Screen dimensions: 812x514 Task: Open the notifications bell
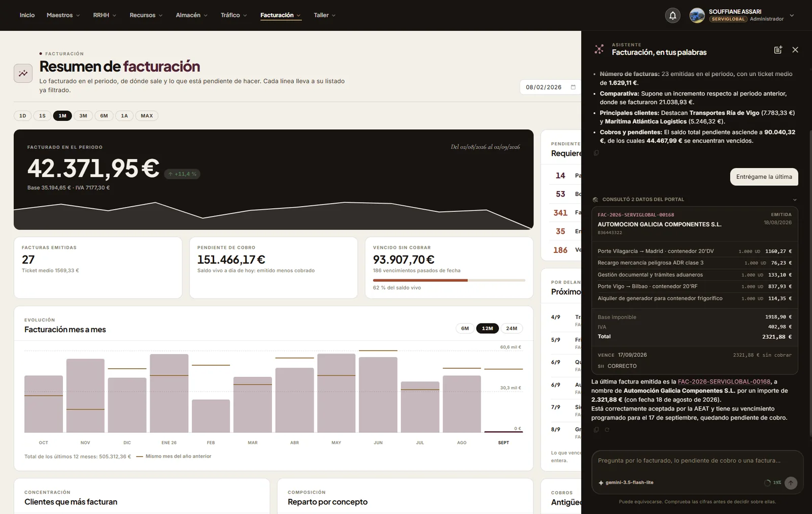click(672, 15)
